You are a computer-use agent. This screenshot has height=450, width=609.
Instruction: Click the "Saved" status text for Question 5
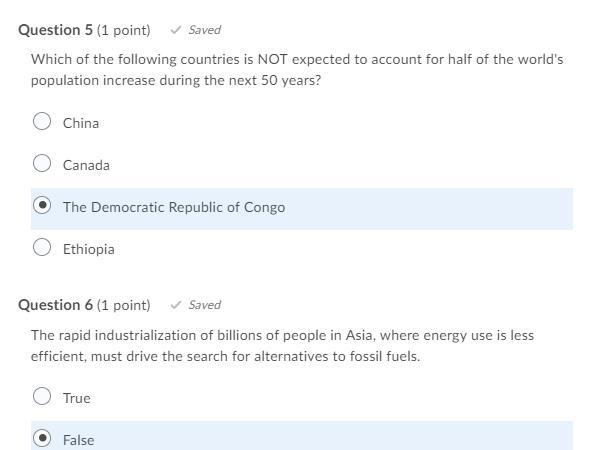point(204,30)
